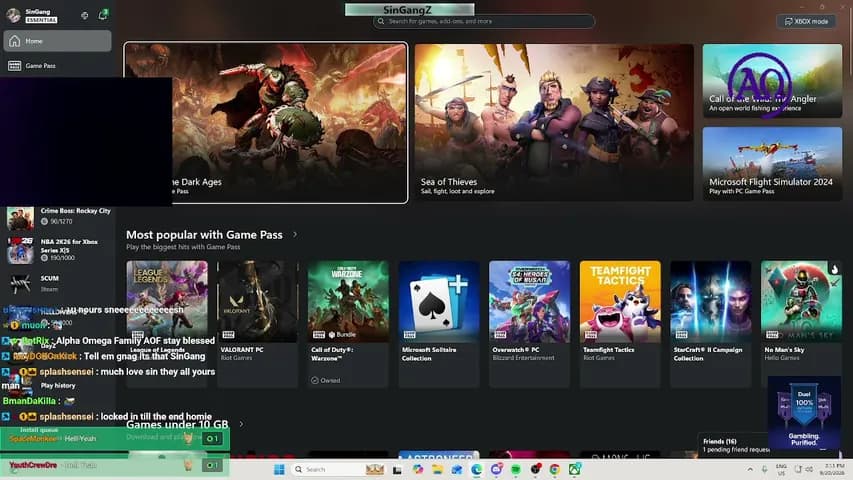Open the notifications bell icon
This screenshot has height=480, width=853.
point(102,15)
